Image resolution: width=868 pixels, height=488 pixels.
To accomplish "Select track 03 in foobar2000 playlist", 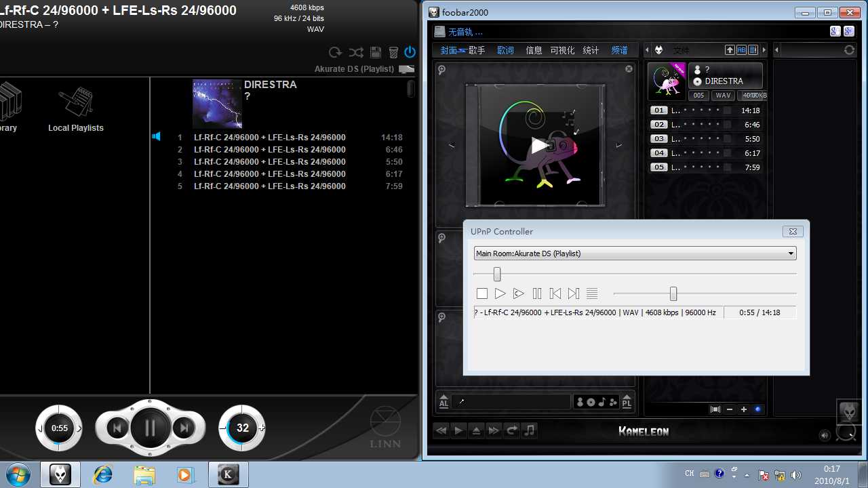I will click(705, 139).
